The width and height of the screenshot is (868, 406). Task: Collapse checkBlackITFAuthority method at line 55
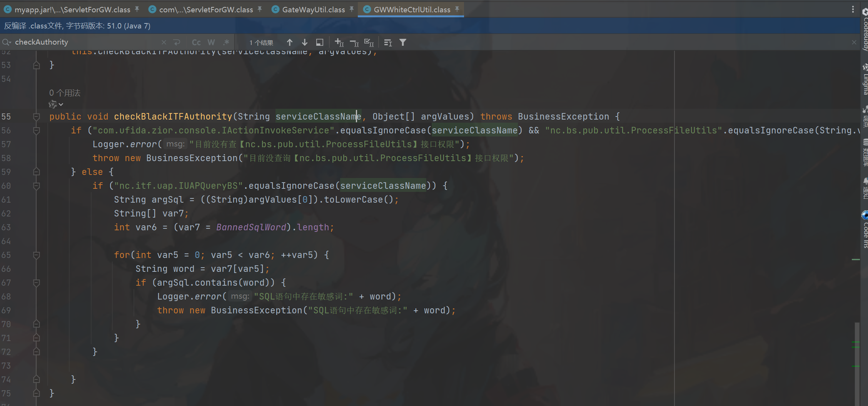point(37,116)
